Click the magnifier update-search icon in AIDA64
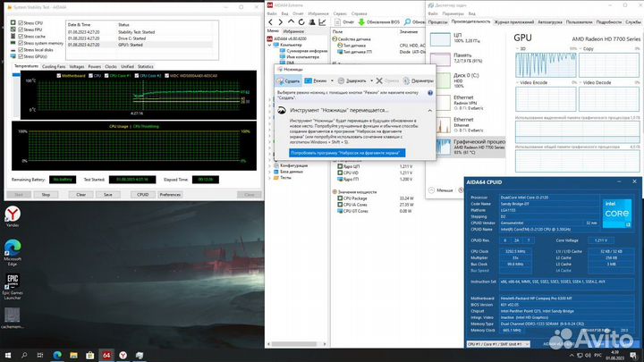The image size is (644, 362). tap(408, 21)
